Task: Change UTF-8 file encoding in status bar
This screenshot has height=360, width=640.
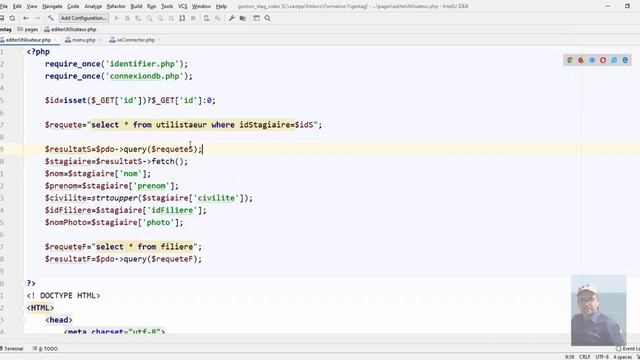Action: click(x=602, y=357)
